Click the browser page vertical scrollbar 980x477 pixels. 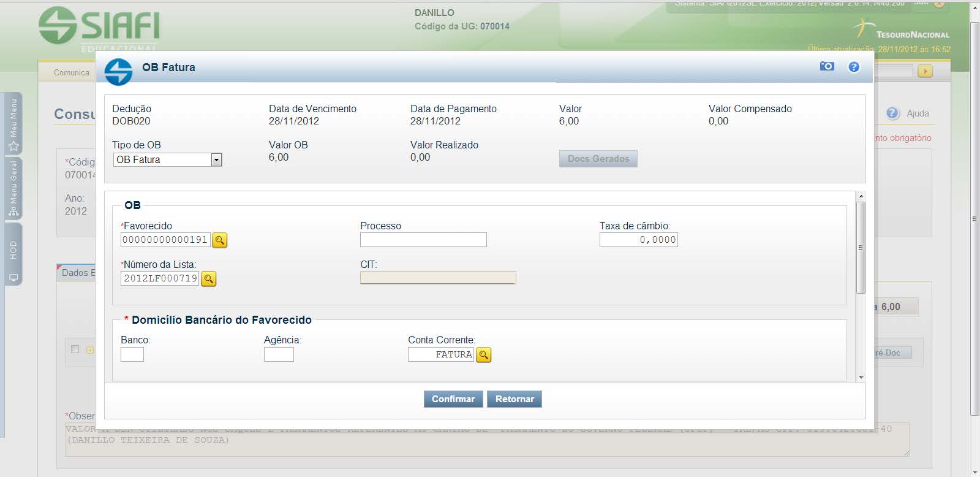pyautogui.click(x=974, y=219)
